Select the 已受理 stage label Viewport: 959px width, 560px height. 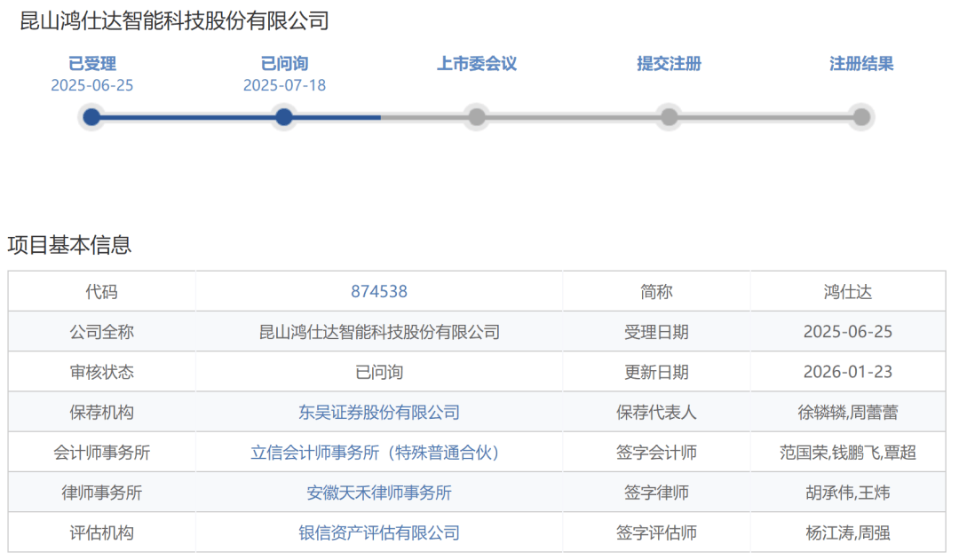tap(92, 64)
